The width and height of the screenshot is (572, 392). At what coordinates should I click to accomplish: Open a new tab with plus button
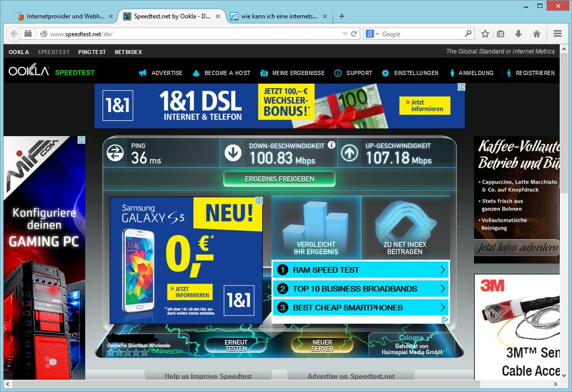tap(342, 16)
